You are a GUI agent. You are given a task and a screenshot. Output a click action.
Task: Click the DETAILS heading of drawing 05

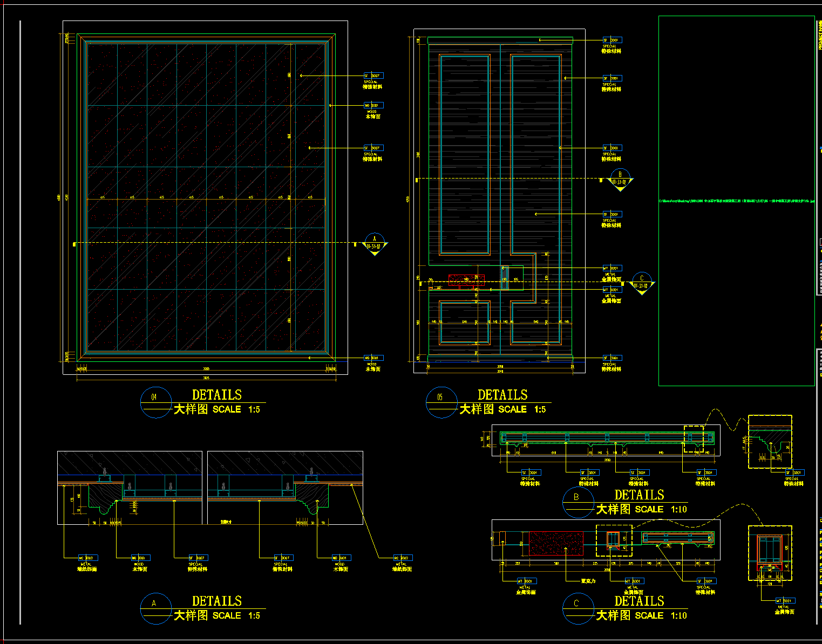coord(502,395)
